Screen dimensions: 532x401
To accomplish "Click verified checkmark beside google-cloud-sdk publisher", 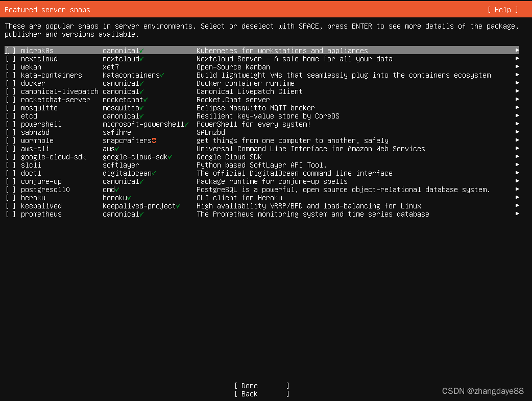I will click(170, 157).
